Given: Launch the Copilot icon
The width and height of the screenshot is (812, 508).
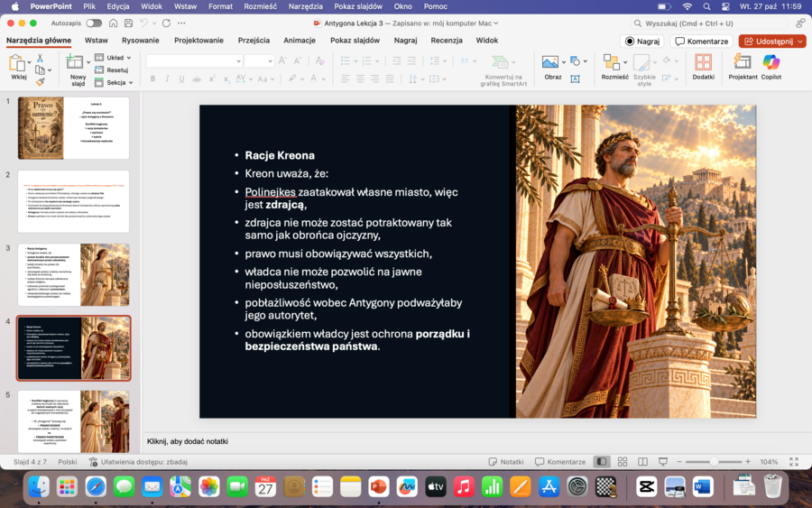Looking at the screenshot, I should click(x=771, y=62).
